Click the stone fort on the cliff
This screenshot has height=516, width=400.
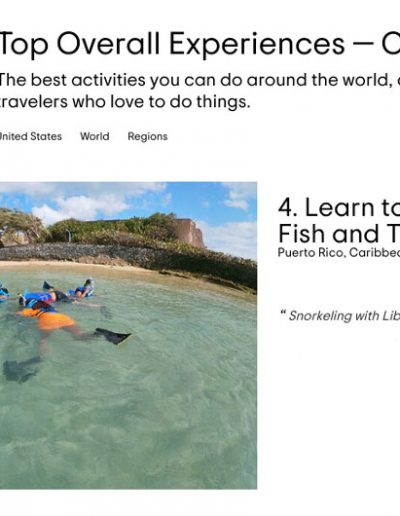[x=188, y=232]
